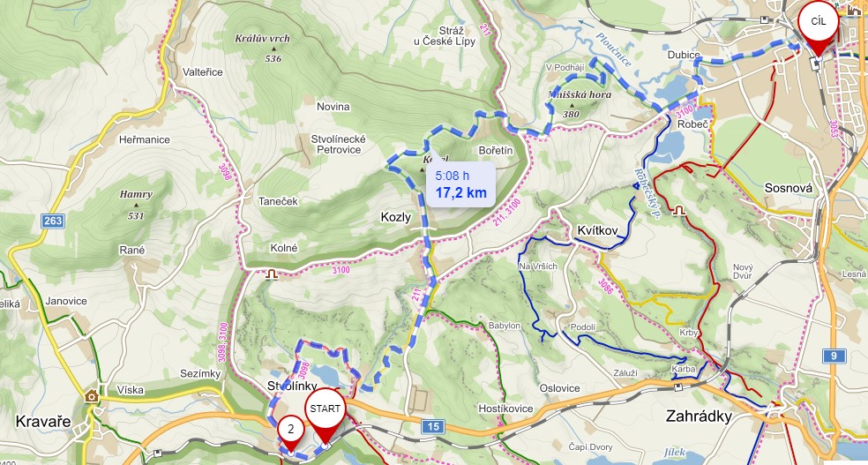
Task: Click road 9 shield sign
Action: (x=834, y=356)
